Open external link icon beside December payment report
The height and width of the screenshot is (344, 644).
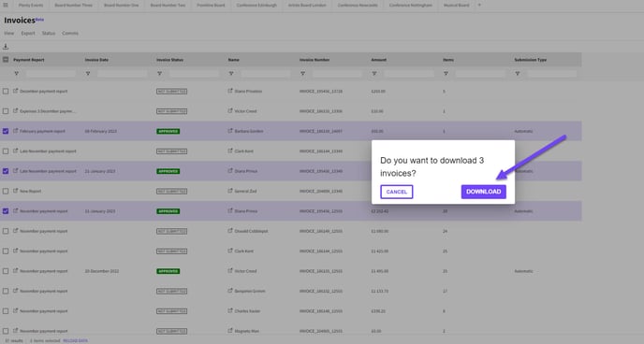(x=16, y=91)
